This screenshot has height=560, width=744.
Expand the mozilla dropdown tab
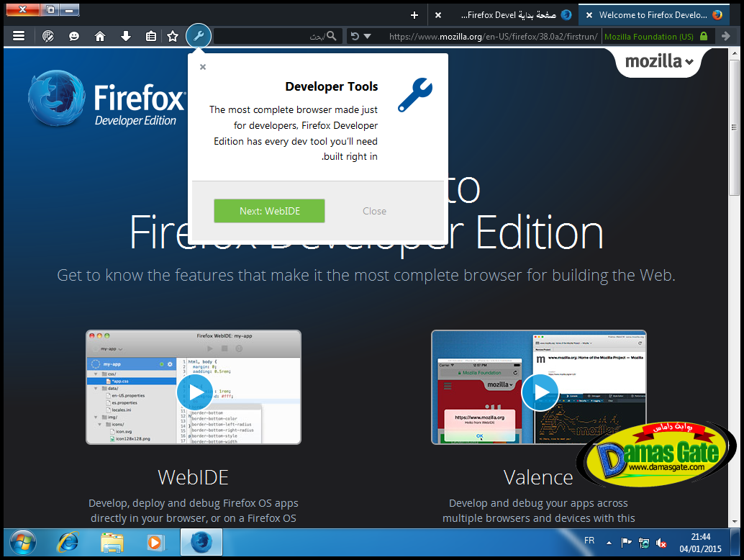(x=659, y=62)
